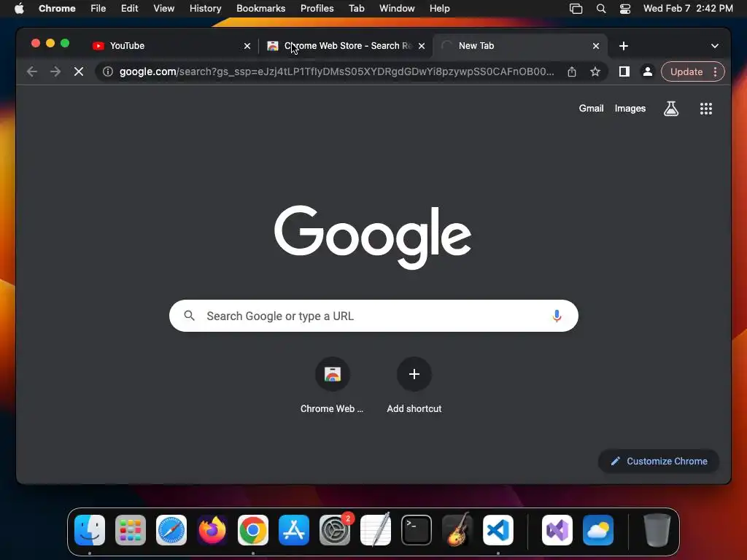Screen dimensions: 747x560
Task: Click the stop loading X button
Action: click(x=79, y=71)
